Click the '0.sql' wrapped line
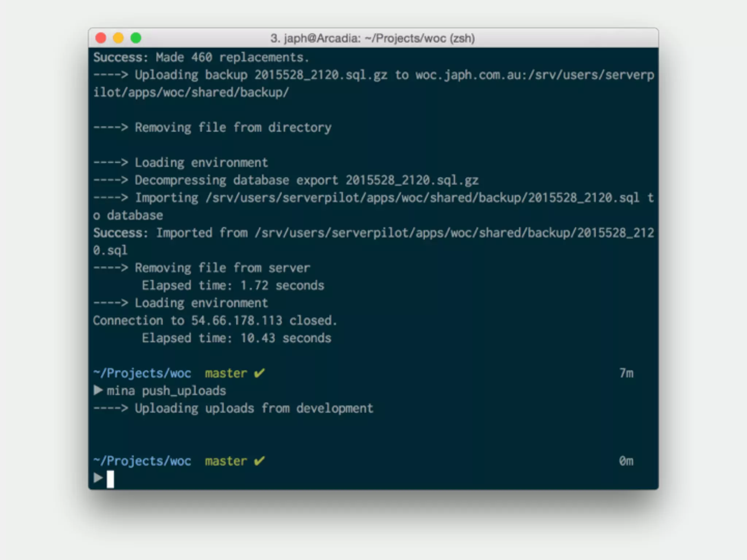747x560 pixels. [x=111, y=250]
